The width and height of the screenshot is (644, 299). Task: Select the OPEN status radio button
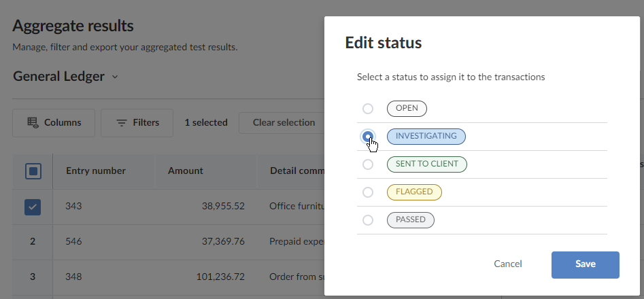tap(368, 109)
